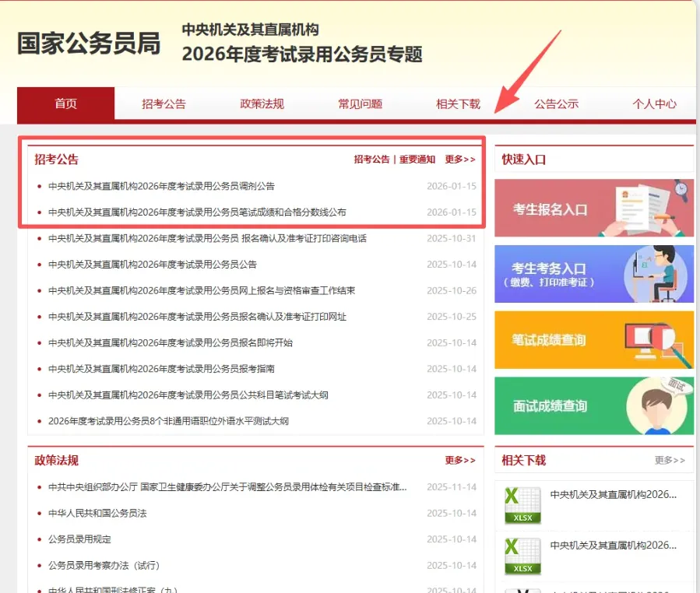
Task: Open the 公务员调剂公告 announcement
Action: (x=161, y=186)
